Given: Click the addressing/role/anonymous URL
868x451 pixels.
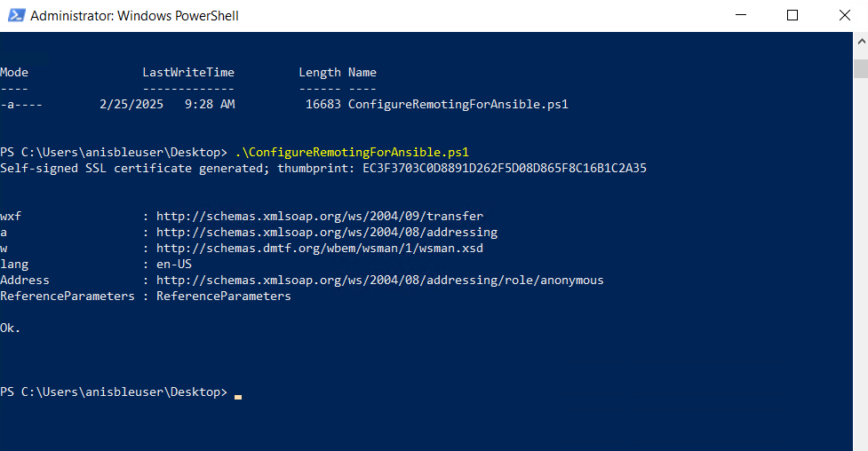Looking at the screenshot, I should pyautogui.click(x=379, y=280).
